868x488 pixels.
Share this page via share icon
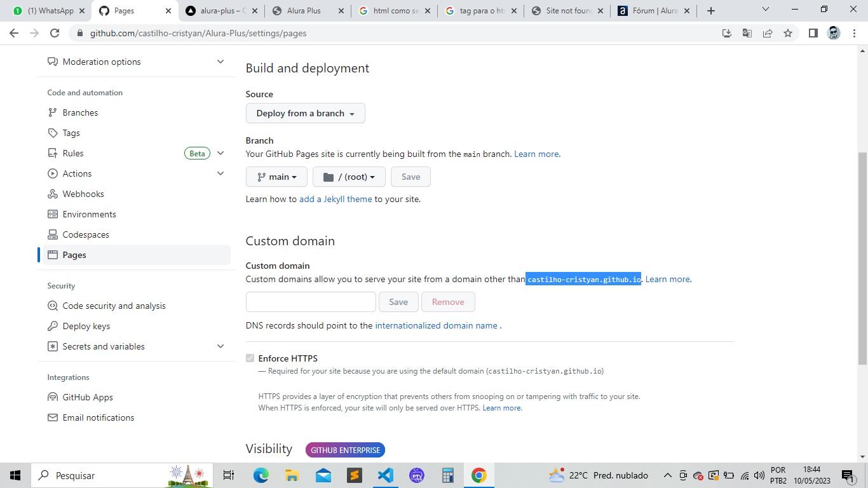click(768, 33)
